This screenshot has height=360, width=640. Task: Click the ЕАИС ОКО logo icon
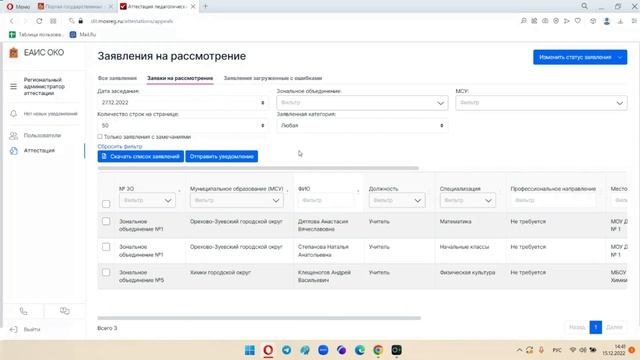13,53
